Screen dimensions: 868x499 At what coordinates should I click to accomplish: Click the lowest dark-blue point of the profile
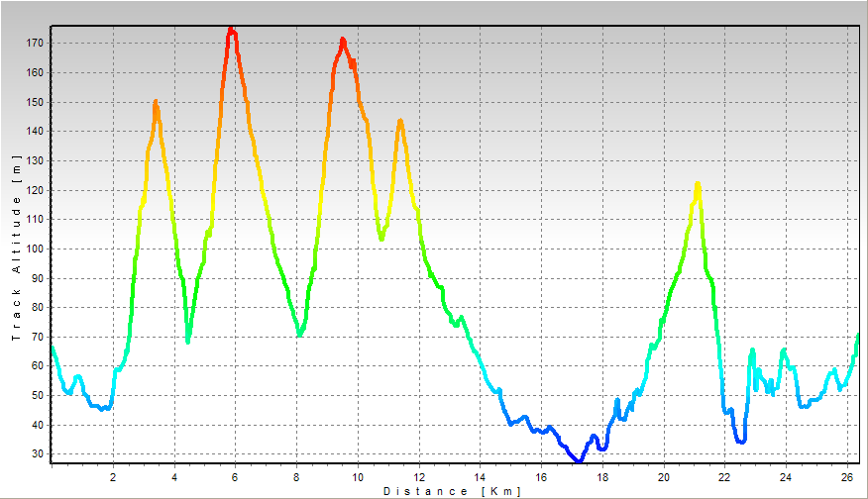(579, 460)
